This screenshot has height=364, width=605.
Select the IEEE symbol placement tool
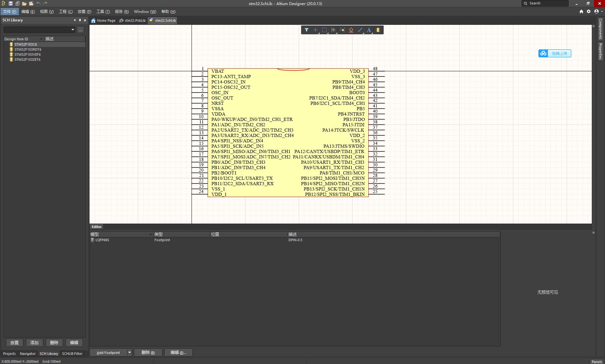[x=351, y=30]
